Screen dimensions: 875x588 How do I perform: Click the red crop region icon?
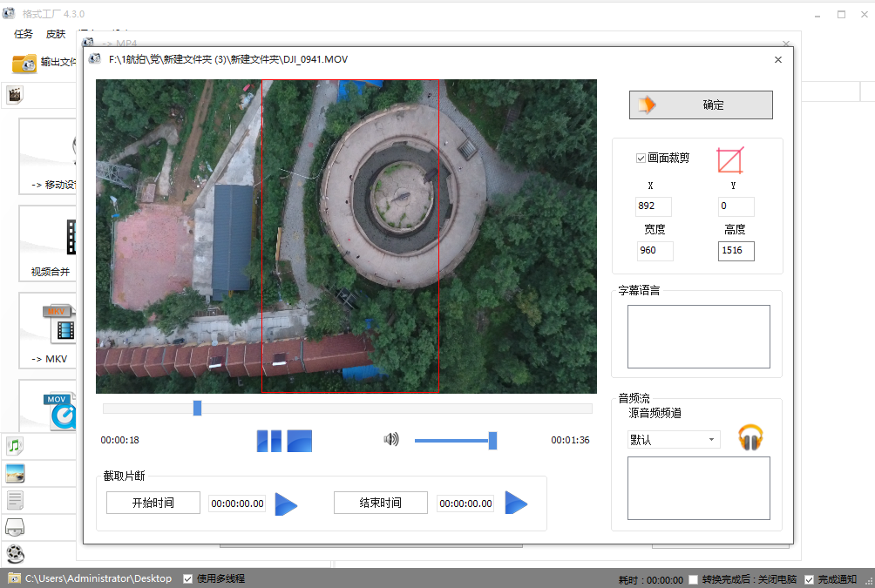(x=729, y=160)
